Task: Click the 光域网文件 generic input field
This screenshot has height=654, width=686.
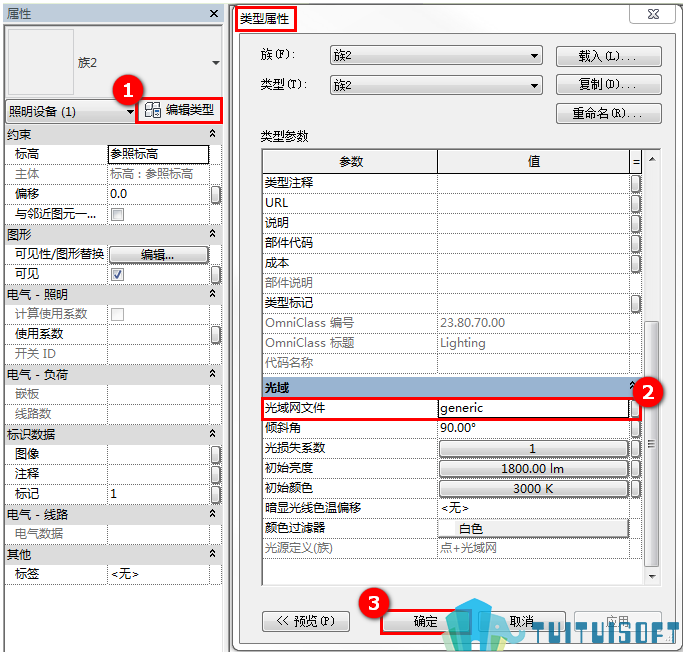Action: [533, 409]
